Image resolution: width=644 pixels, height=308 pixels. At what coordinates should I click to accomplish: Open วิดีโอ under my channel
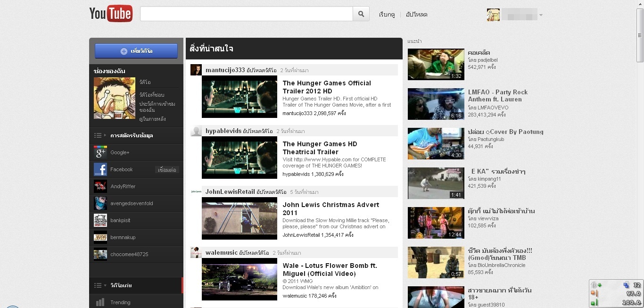tap(145, 83)
